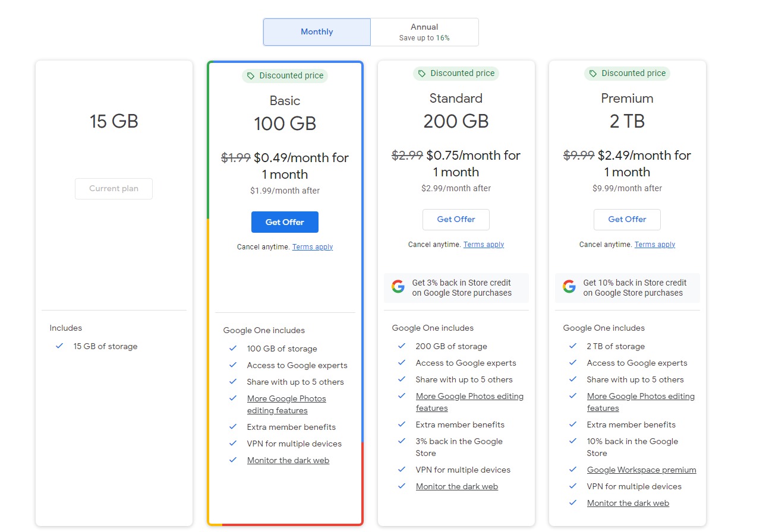Click the $2.49/month for 1 month price
The image size is (766, 532).
tap(644, 164)
